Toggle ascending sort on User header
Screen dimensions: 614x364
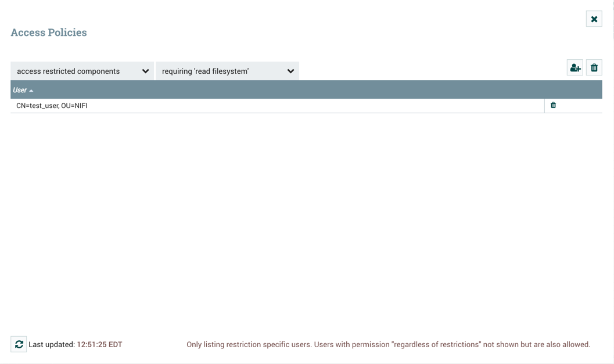coord(21,89)
